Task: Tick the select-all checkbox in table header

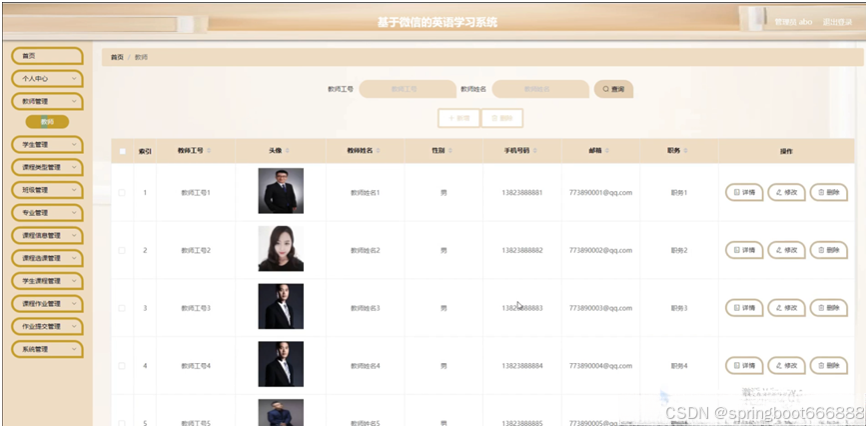Action: [122, 151]
